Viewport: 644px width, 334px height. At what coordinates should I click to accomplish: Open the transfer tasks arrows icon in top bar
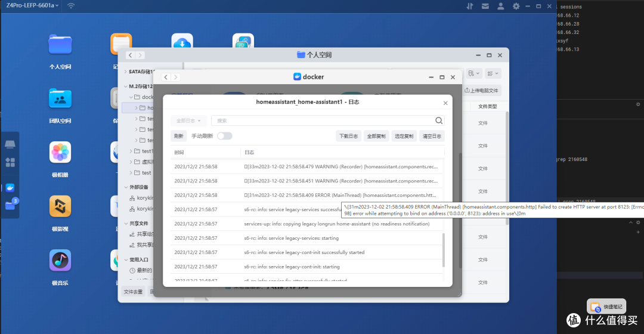pos(470,6)
